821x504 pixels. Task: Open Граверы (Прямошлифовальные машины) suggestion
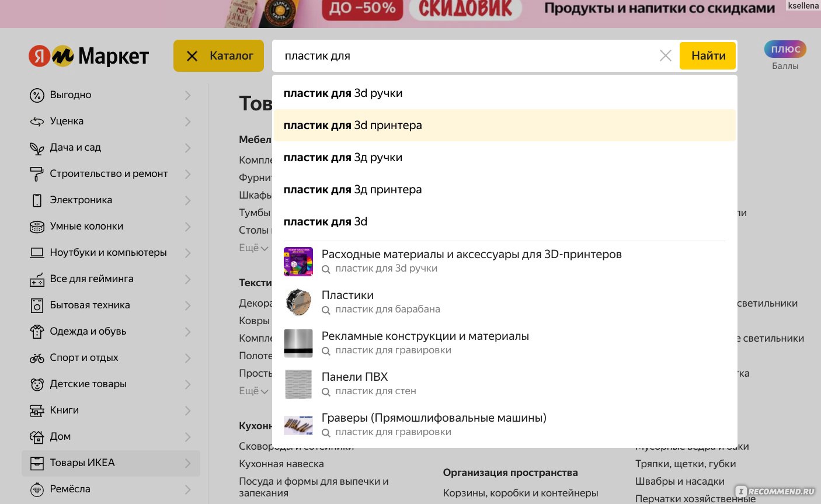coord(505,425)
